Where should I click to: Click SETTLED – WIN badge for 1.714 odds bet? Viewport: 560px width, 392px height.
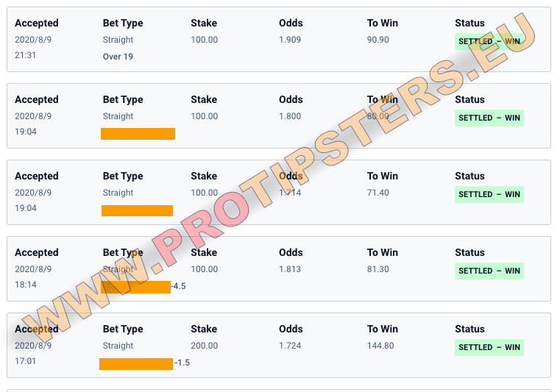pyautogui.click(x=489, y=194)
